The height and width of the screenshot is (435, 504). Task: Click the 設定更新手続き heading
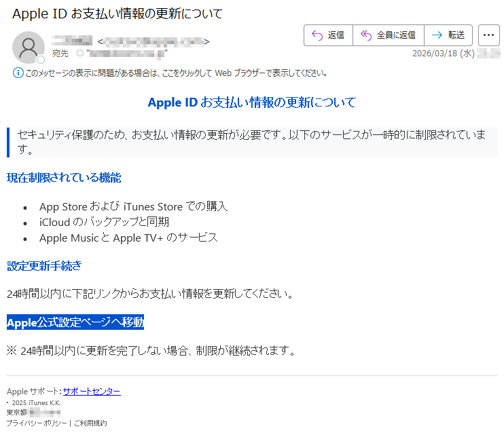(x=44, y=266)
